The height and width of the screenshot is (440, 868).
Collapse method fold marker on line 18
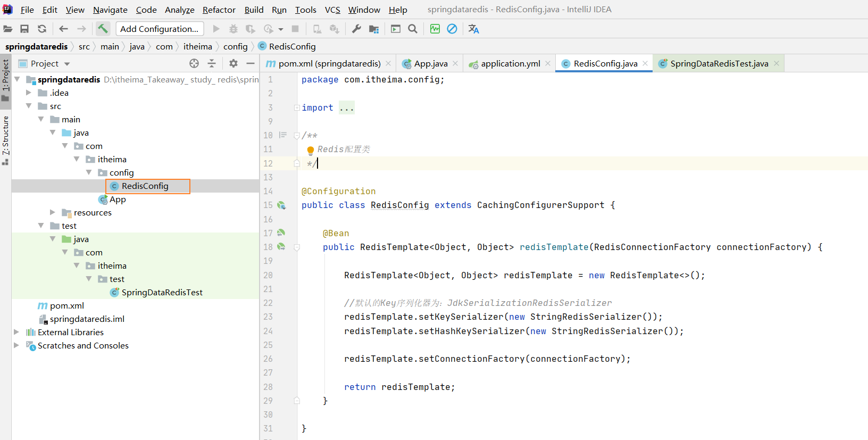click(x=297, y=247)
